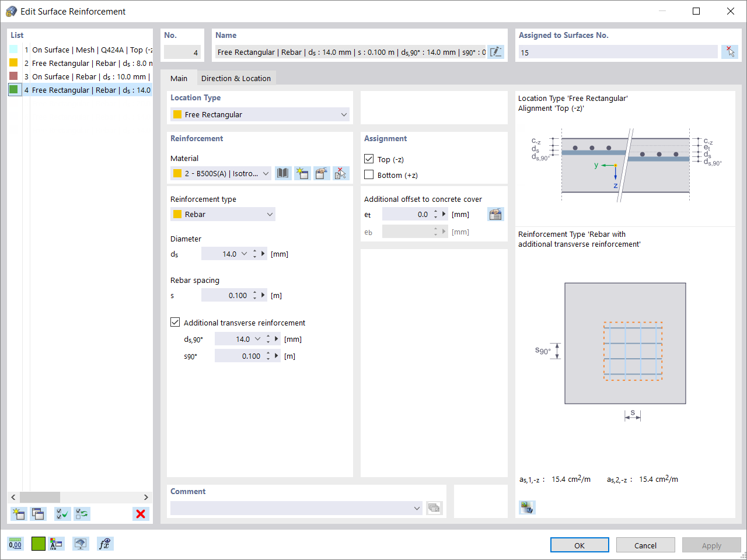Open the concrete cover offset settings icon
Image resolution: width=747 pixels, height=560 pixels.
coord(495,214)
